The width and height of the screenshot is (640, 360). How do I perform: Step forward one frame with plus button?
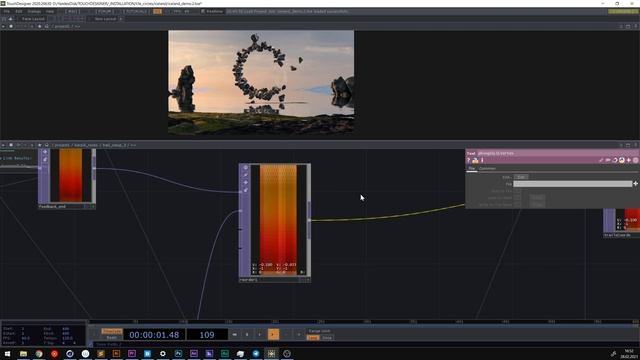pyautogui.click(x=299, y=335)
